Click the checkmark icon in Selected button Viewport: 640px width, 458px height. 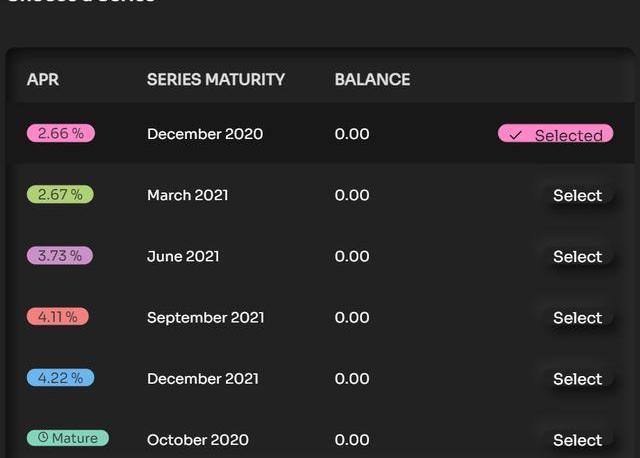click(516, 135)
